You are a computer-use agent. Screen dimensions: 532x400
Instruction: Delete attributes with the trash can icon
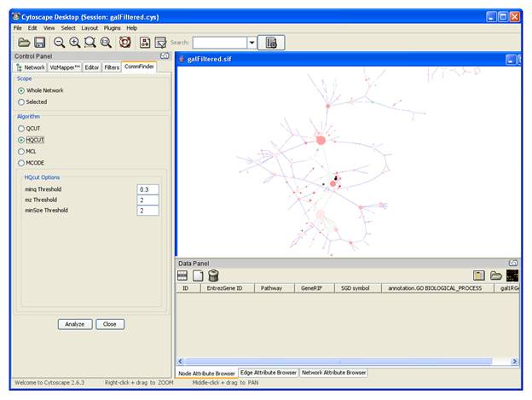(213, 275)
